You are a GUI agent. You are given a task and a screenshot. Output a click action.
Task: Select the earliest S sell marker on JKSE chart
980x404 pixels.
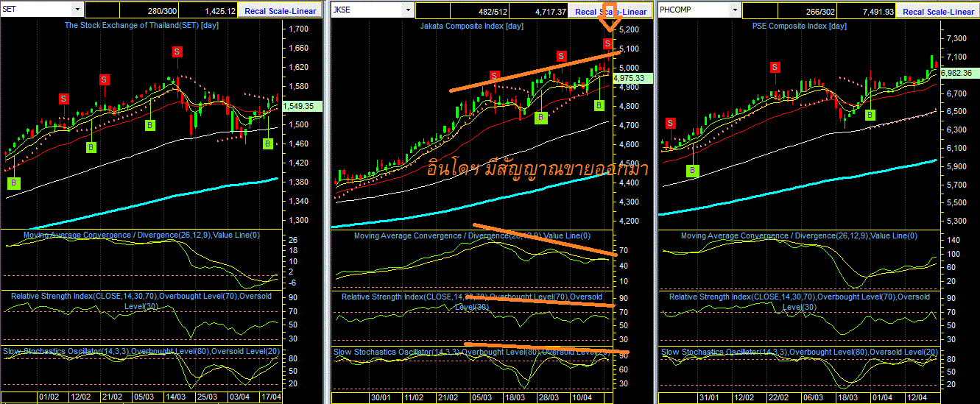[x=495, y=76]
